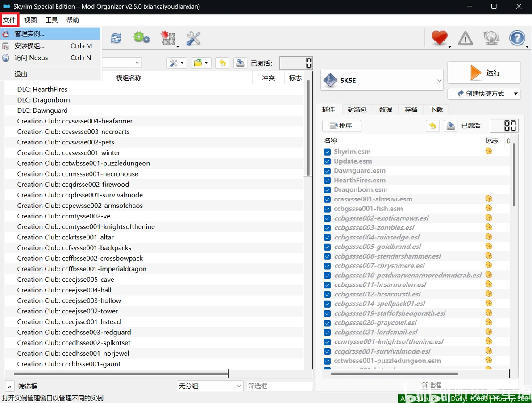
Task: Click the SKSE executable icon
Action: pos(330,80)
